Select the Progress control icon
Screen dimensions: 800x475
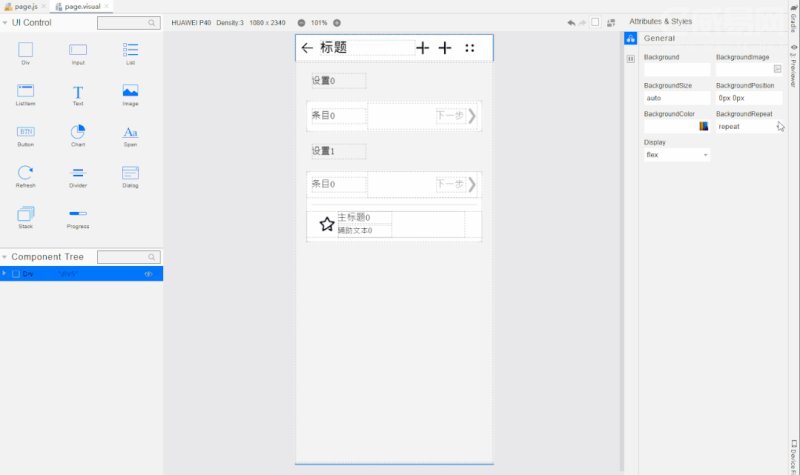[78, 213]
